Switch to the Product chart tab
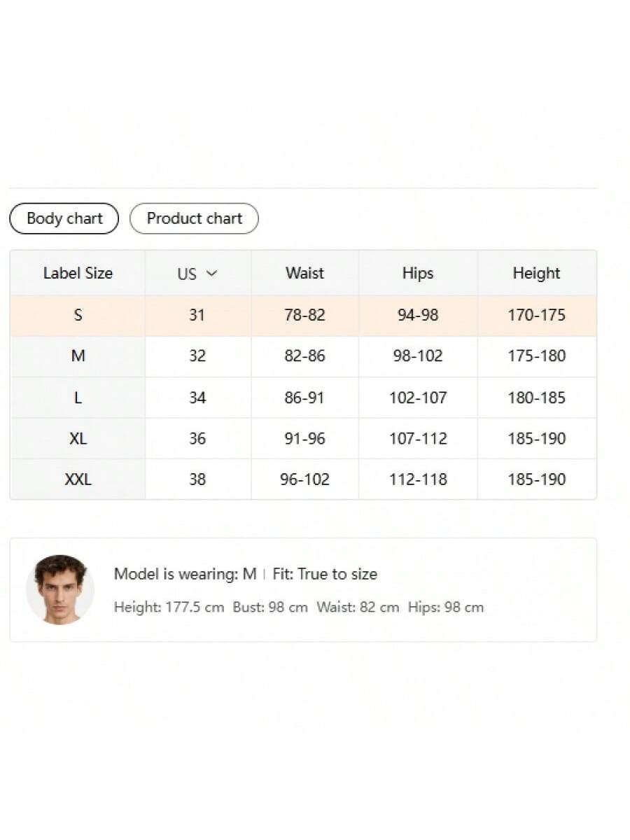630x840 pixels. (194, 218)
